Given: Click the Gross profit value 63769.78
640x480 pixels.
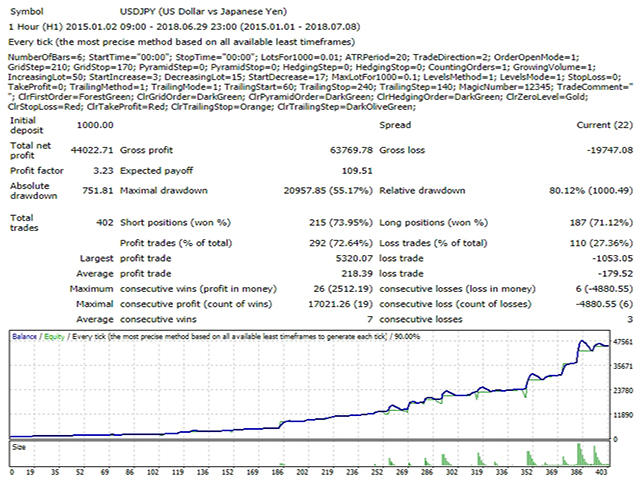Looking at the screenshot, I should click(351, 150).
